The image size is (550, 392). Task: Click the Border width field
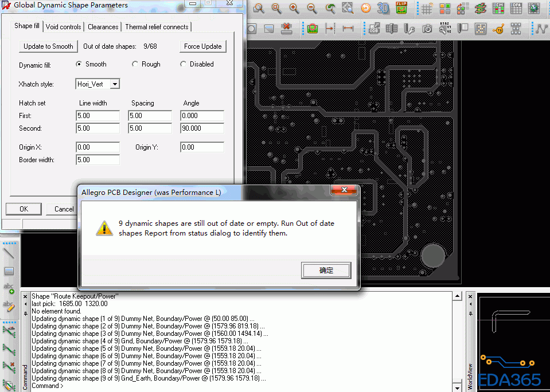tap(98, 160)
